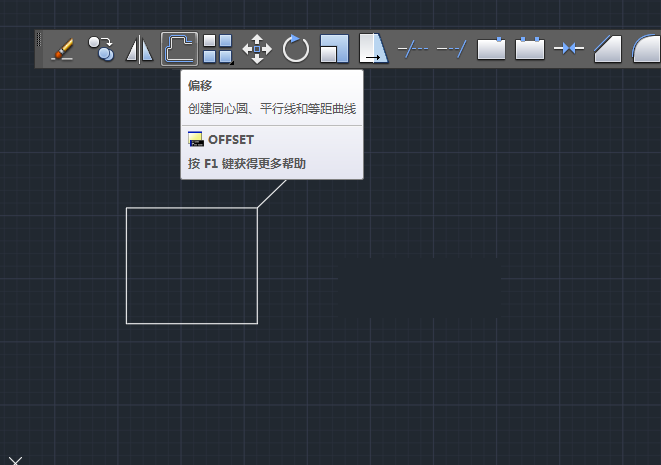The height and width of the screenshot is (465, 661).
Task: Pick the Scale tool
Action: click(334, 48)
